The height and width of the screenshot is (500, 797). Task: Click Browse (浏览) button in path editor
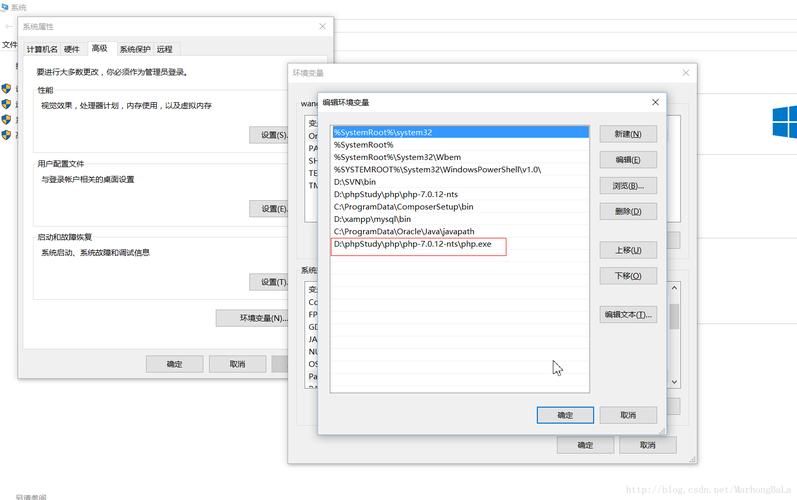[628, 185]
